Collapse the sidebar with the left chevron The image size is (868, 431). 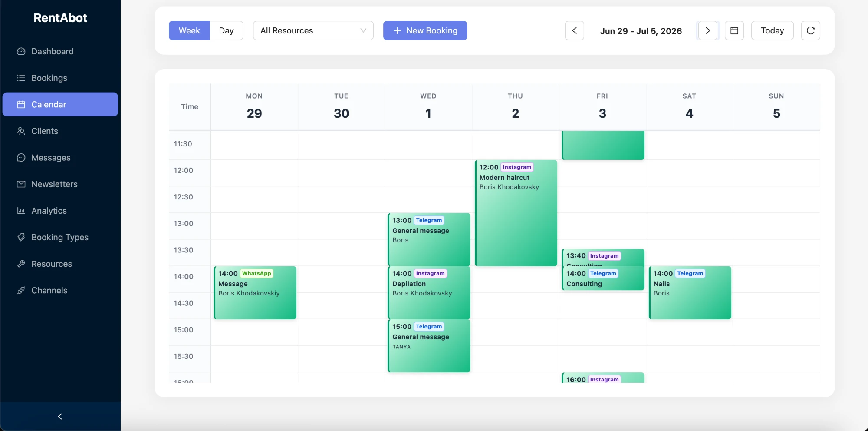click(60, 416)
